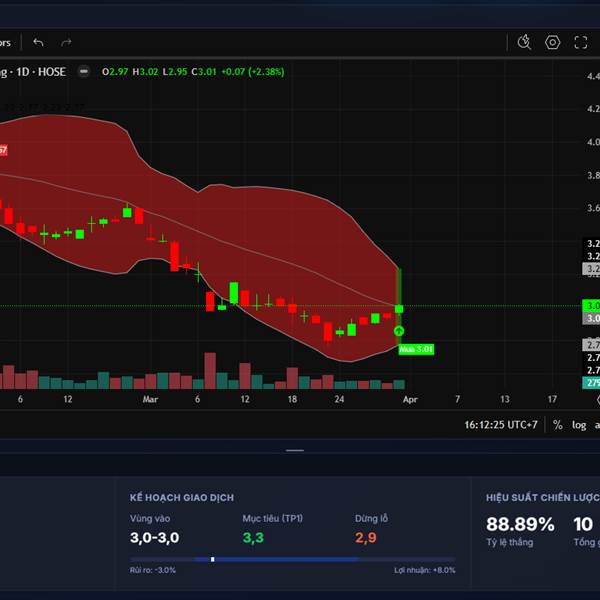Select target TP1 value 3,3
Image resolution: width=600 pixels, height=600 pixels.
point(253,538)
